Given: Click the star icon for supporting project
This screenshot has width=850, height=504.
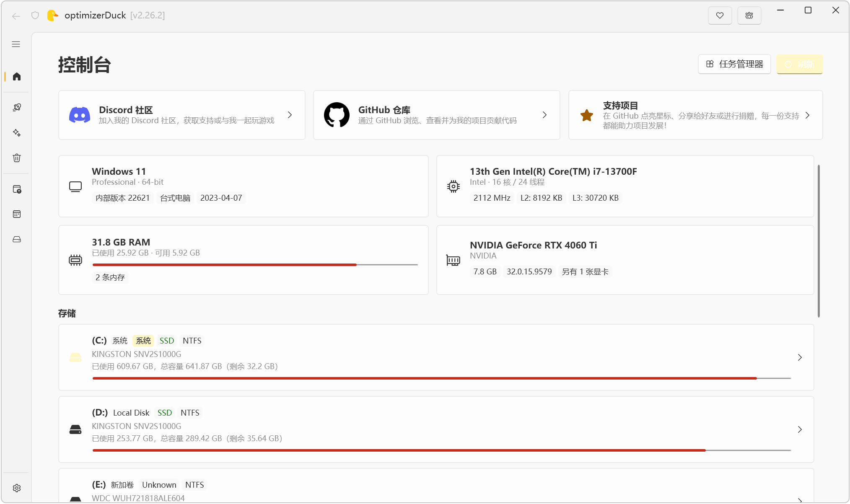Looking at the screenshot, I should pos(587,115).
